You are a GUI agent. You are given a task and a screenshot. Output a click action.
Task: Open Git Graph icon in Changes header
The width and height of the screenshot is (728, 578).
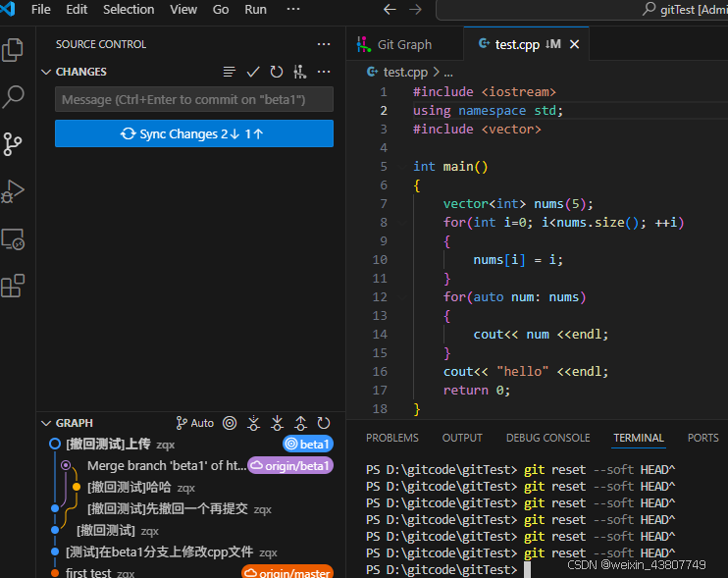(x=300, y=72)
